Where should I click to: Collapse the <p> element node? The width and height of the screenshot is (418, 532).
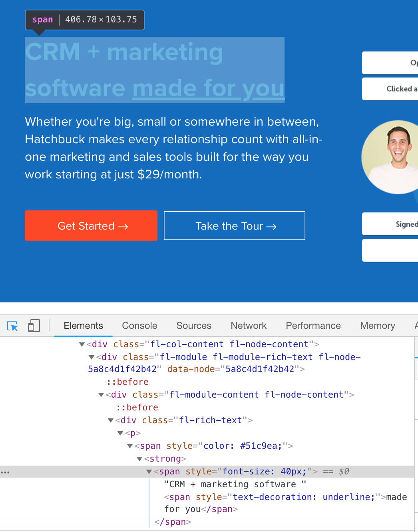pyautogui.click(x=120, y=433)
